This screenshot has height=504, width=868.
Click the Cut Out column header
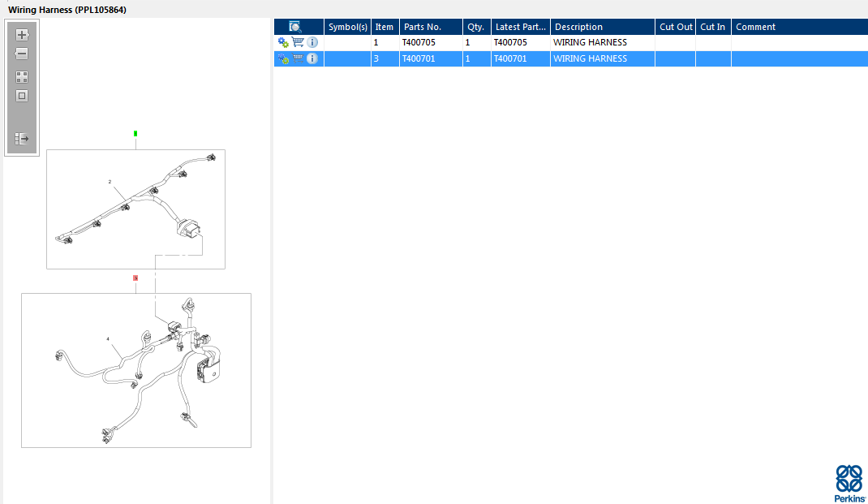676,27
